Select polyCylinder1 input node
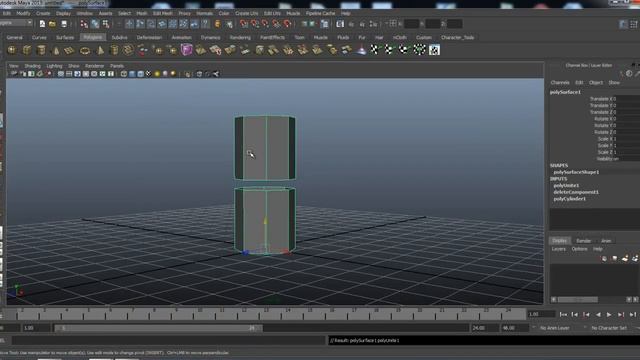This screenshot has height=360, width=640. point(569,199)
